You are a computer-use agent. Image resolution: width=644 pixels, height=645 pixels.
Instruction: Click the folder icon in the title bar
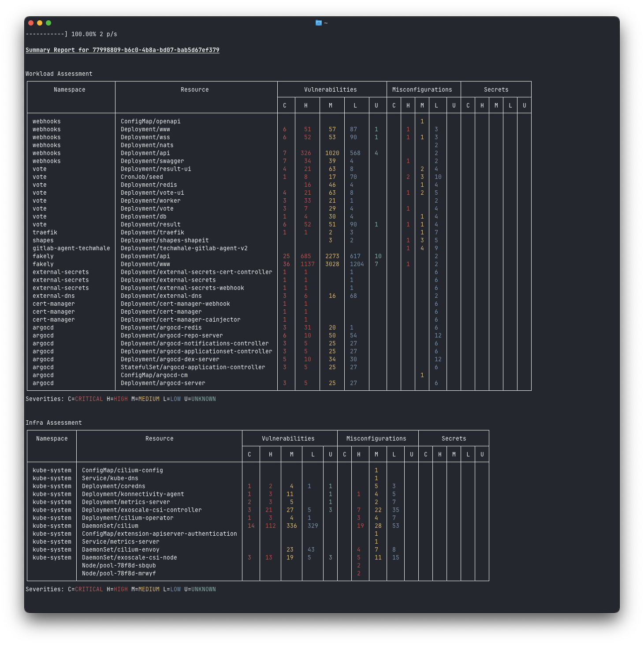pos(318,23)
